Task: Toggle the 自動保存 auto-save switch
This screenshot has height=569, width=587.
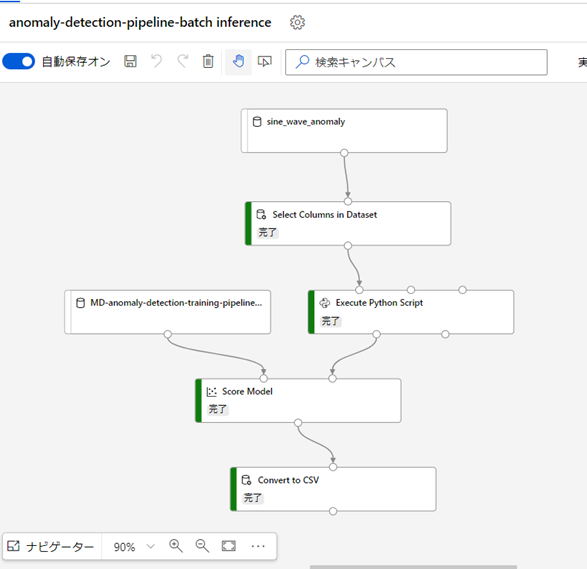Action: (18, 61)
